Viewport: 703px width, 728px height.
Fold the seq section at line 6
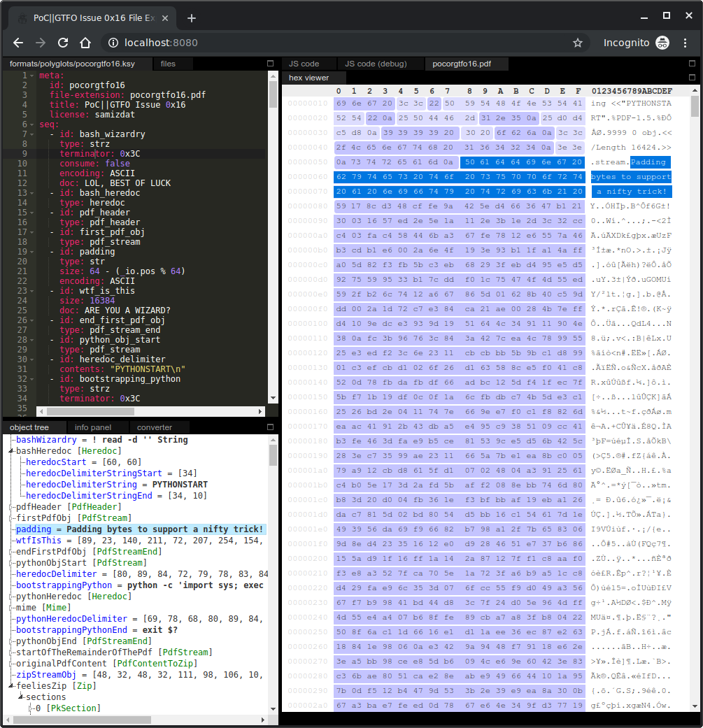point(32,124)
